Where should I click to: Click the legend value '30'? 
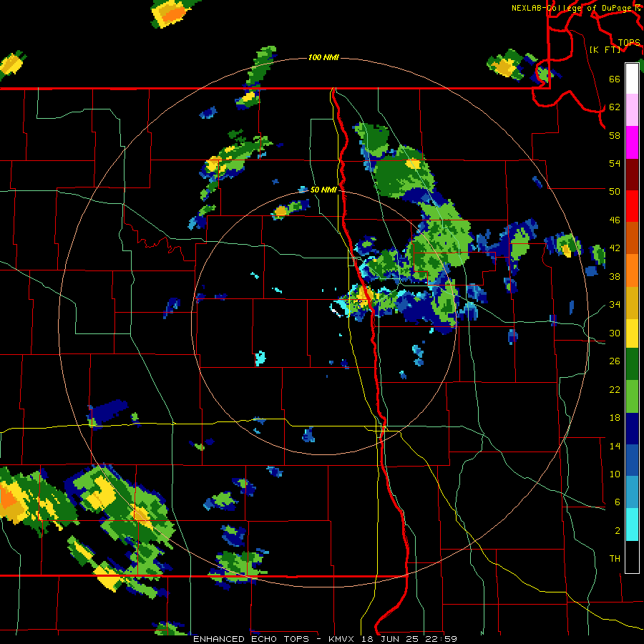point(615,333)
